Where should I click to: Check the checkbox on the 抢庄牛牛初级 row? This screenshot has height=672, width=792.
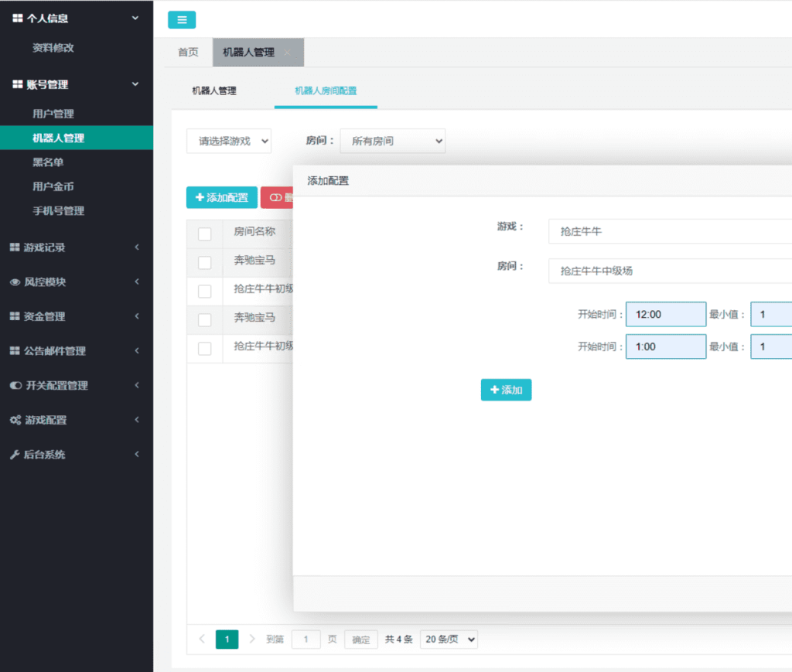click(205, 292)
